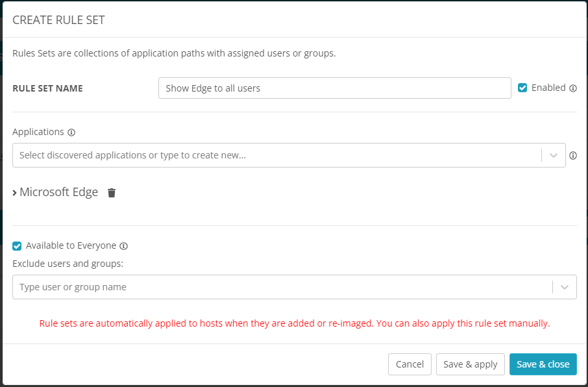
Task: Click the CREATE RULE SET dialog title
Action: [x=59, y=20]
